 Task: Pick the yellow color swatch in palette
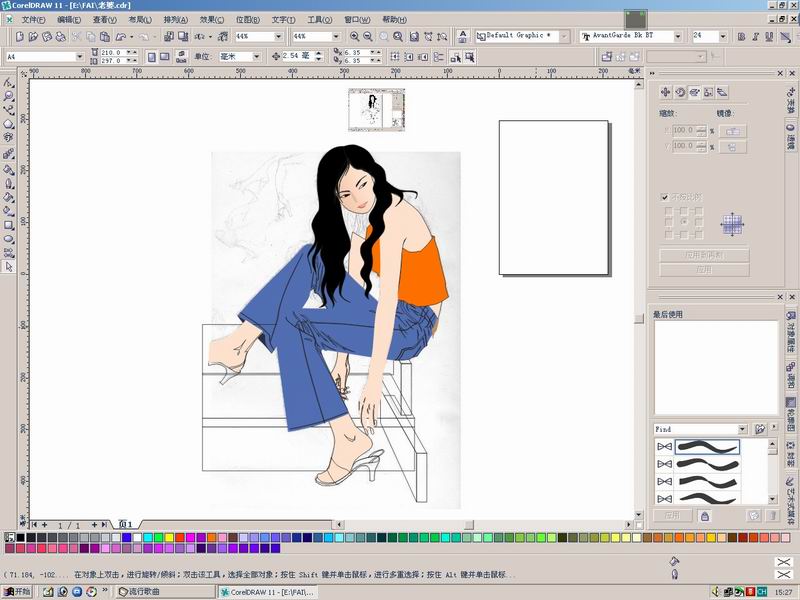tap(169, 537)
